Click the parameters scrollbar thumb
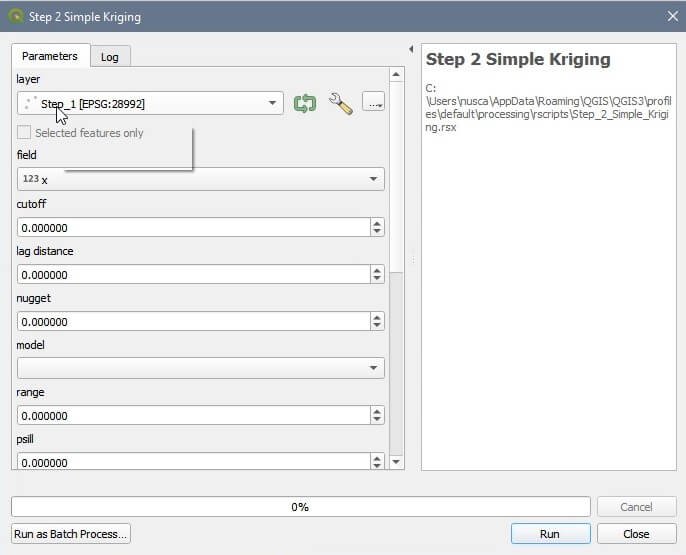Image resolution: width=686 pixels, height=555 pixels. (396, 177)
